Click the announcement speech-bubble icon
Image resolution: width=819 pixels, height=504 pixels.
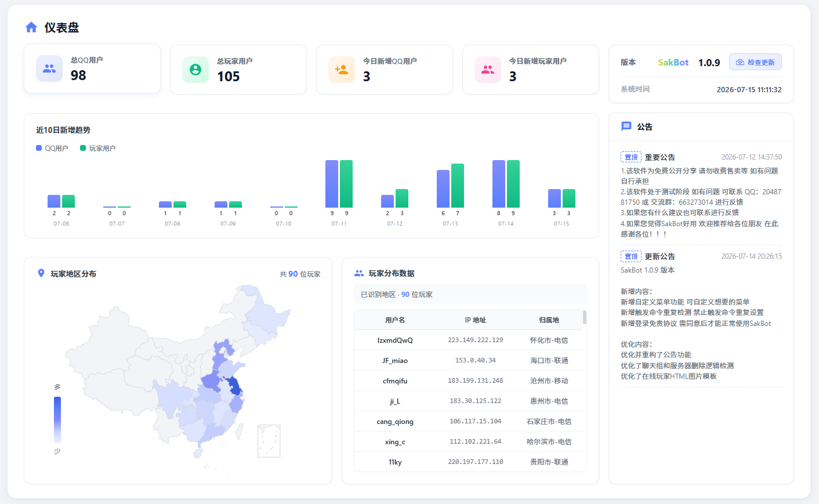click(x=626, y=126)
